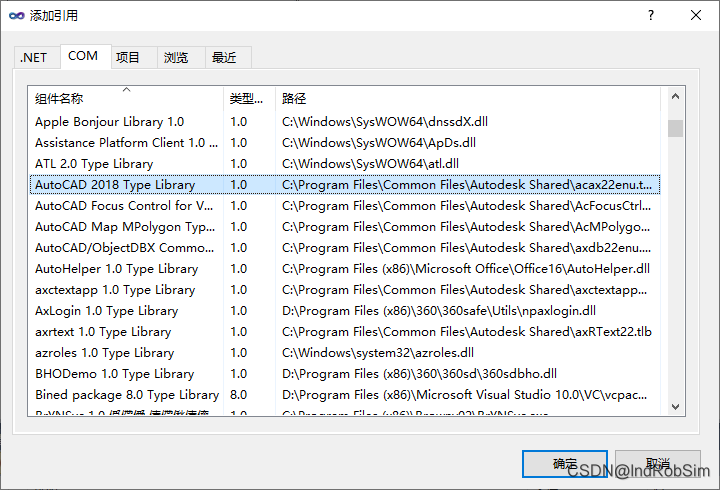This screenshot has width=720, height=490.
Task: Click the axRText22.tlb path cell
Action: (x=467, y=332)
